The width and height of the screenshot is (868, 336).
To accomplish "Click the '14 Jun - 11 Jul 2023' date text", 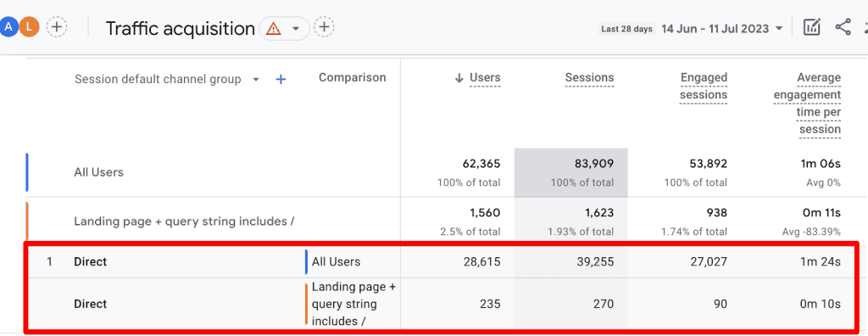I will tap(715, 29).
